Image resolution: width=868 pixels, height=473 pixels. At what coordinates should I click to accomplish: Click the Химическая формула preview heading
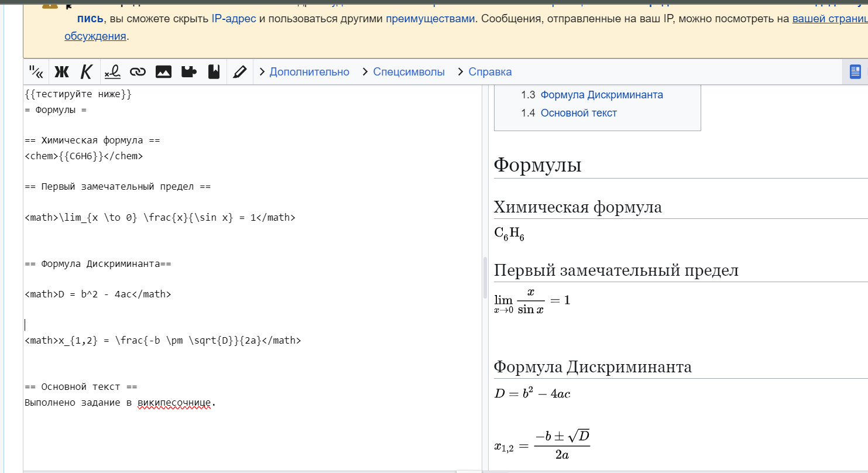(x=578, y=207)
